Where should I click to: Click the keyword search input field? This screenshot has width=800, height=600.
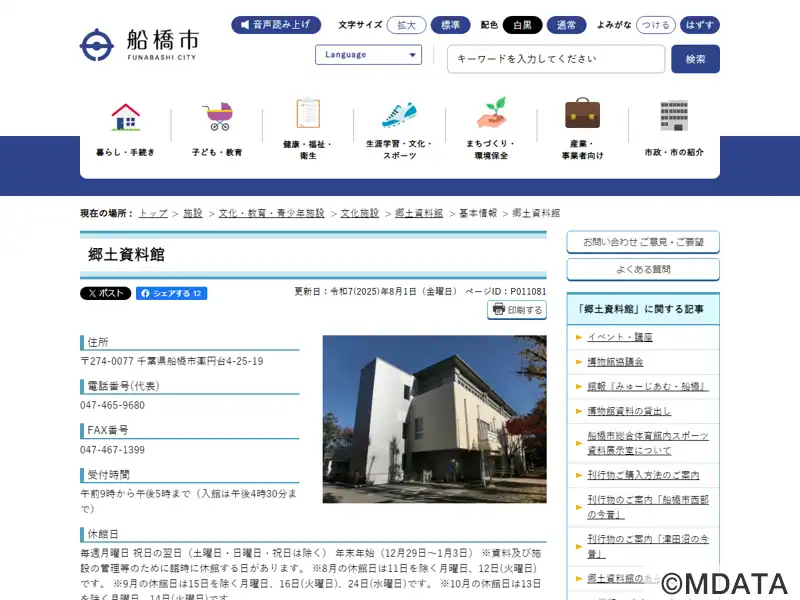coord(556,59)
